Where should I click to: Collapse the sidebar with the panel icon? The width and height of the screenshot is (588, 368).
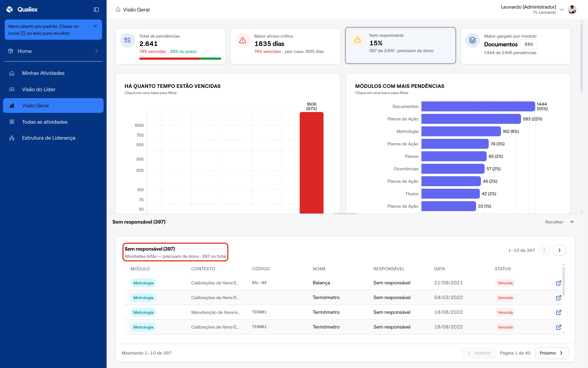click(x=96, y=9)
